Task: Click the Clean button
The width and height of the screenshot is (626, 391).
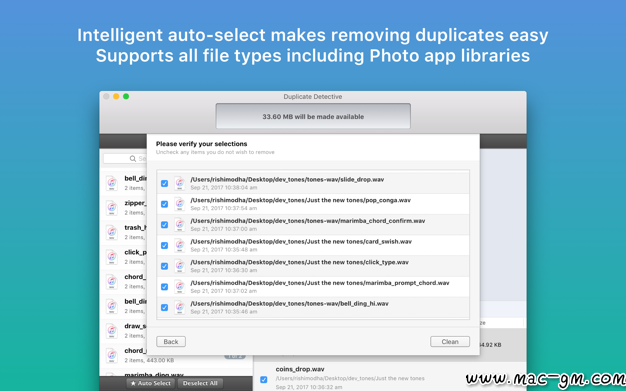Action: pos(450,341)
